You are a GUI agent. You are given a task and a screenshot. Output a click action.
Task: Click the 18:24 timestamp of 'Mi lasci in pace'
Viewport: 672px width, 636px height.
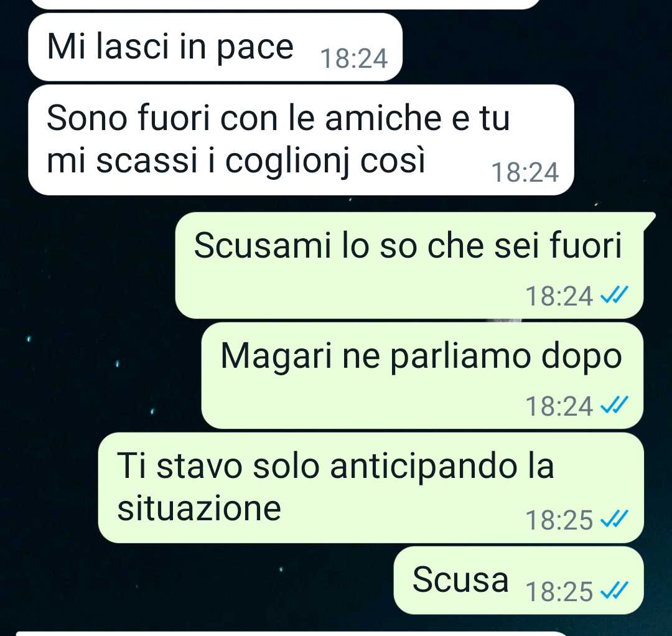(x=354, y=58)
